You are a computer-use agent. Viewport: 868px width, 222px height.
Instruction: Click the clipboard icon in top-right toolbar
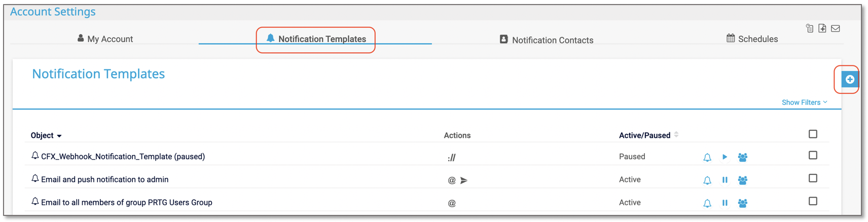810,28
